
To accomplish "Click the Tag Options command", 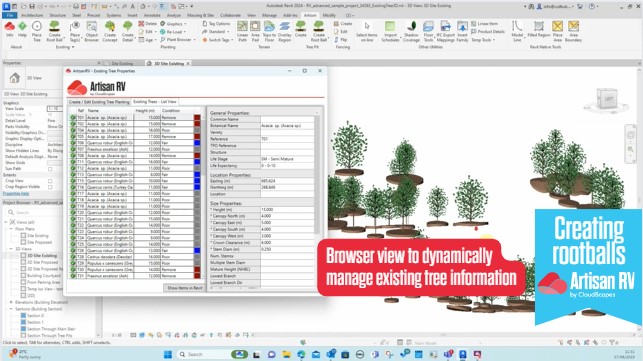I will (x=216, y=24).
